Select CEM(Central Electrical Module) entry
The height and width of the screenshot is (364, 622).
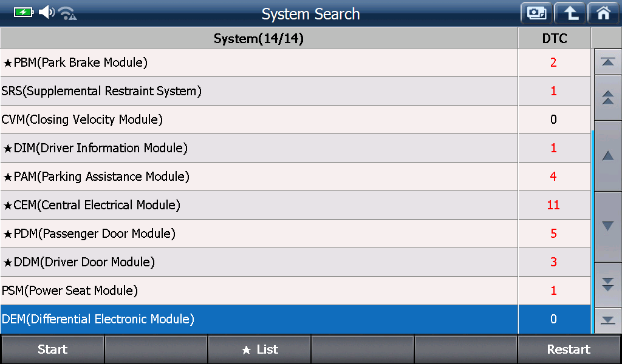click(259, 205)
